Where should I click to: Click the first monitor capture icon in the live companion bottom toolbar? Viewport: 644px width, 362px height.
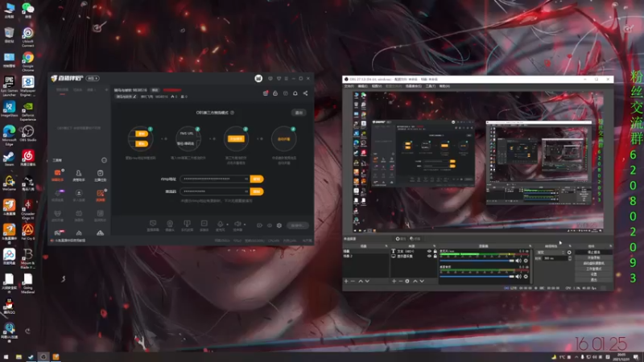(x=153, y=225)
